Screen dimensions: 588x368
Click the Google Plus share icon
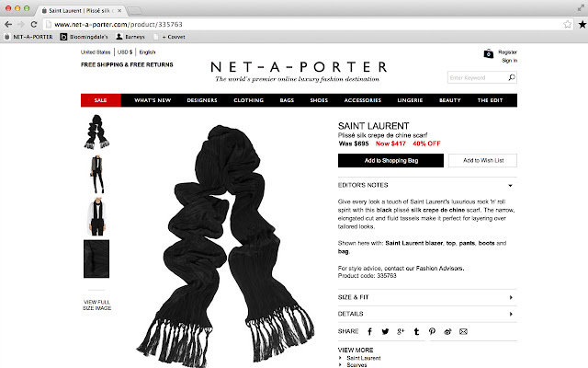[401, 331]
